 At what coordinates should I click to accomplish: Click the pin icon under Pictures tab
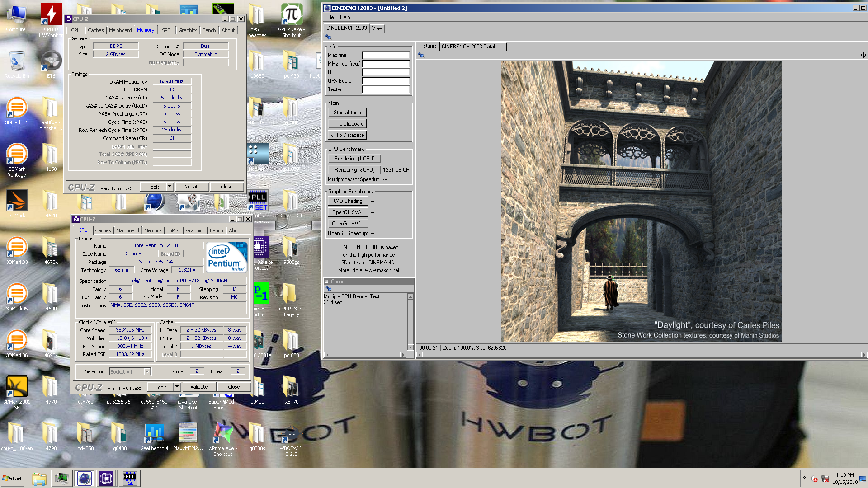point(421,55)
